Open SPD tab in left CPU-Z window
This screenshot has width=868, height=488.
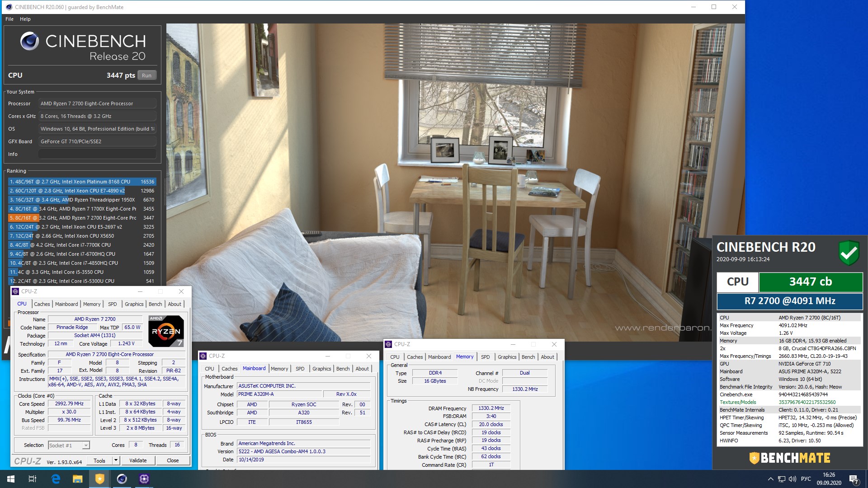click(x=113, y=304)
